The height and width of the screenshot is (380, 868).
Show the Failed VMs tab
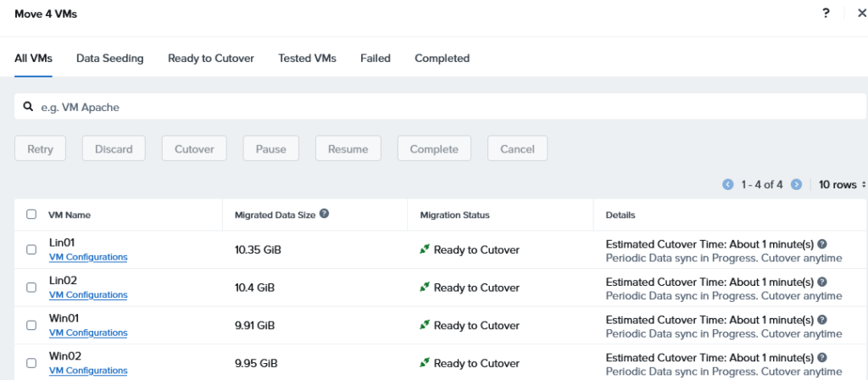click(x=375, y=59)
